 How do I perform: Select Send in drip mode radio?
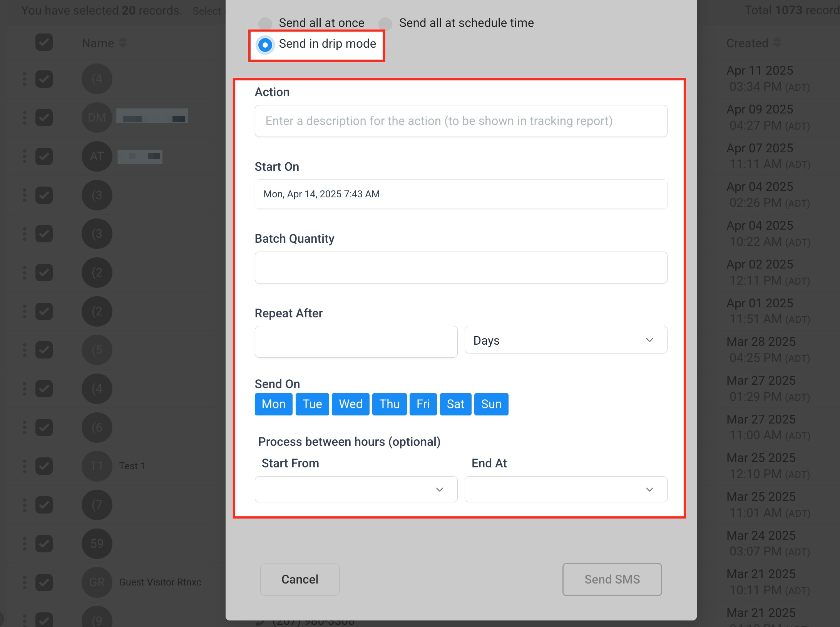pos(265,45)
